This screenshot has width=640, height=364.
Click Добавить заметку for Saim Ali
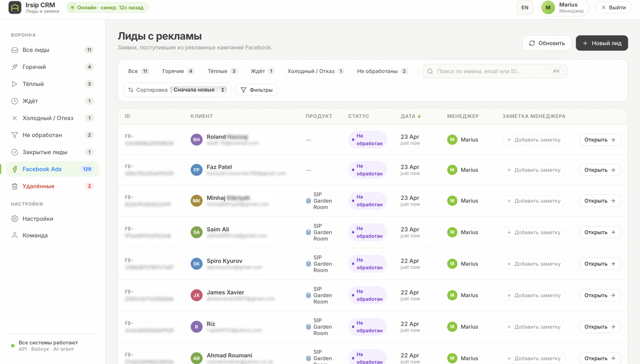(x=533, y=232)
